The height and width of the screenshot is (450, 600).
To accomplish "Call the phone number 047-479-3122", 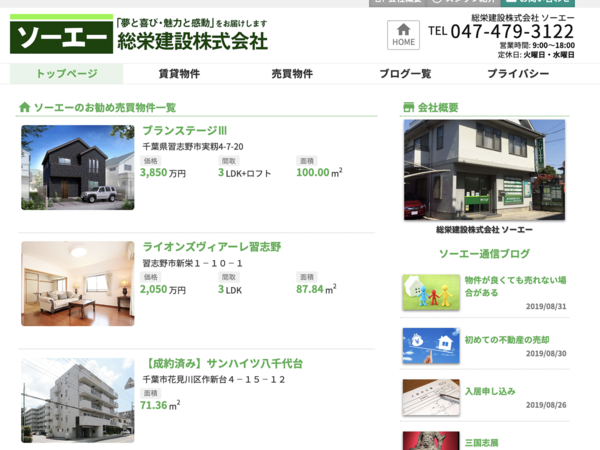I will [x=512, y=32].
